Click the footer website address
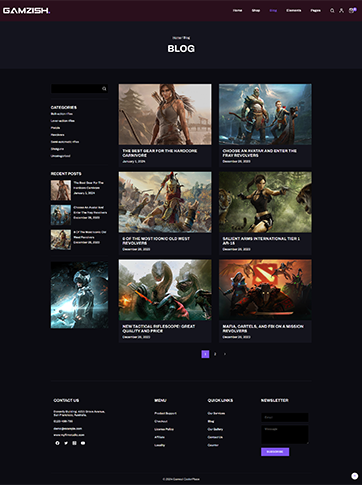 (69, 435)
